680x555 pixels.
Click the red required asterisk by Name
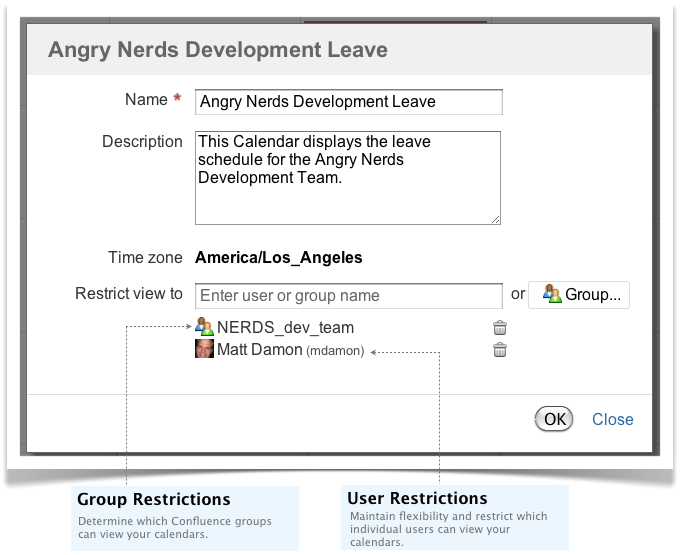coord(177,98)
